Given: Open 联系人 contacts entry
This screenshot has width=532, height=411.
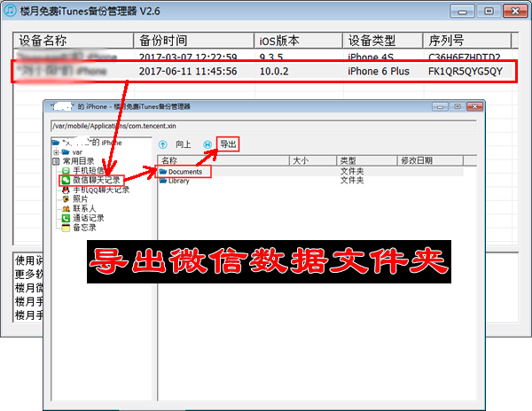Looking at the screenshot, I should pyautogui.click(x=84, y=209).
